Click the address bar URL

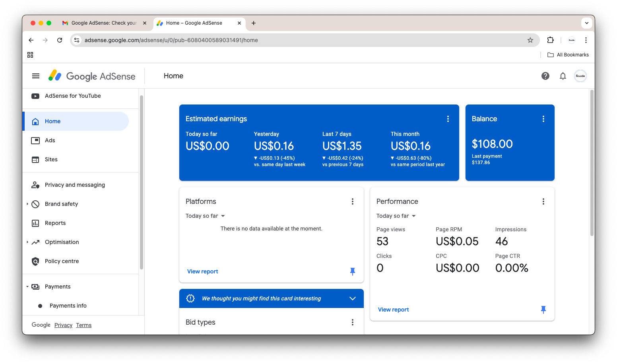click(x=171, y=40)
